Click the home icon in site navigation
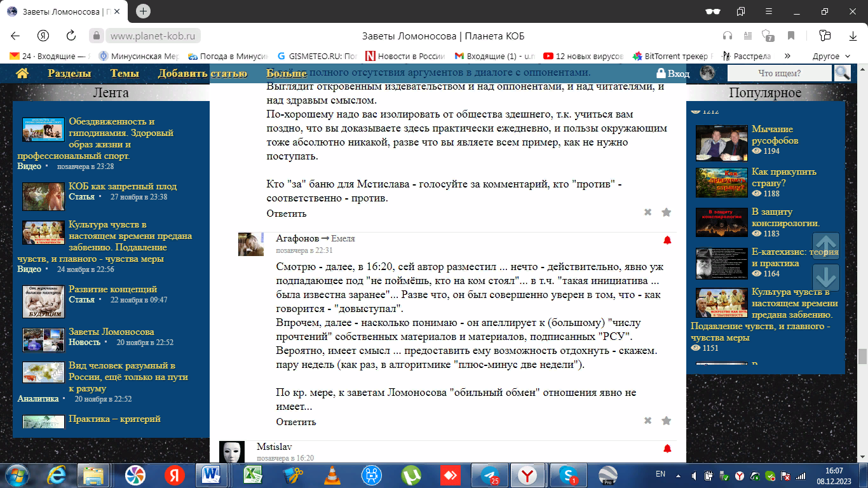The width and height of the screenshot is (868, 488). (22, 74)
